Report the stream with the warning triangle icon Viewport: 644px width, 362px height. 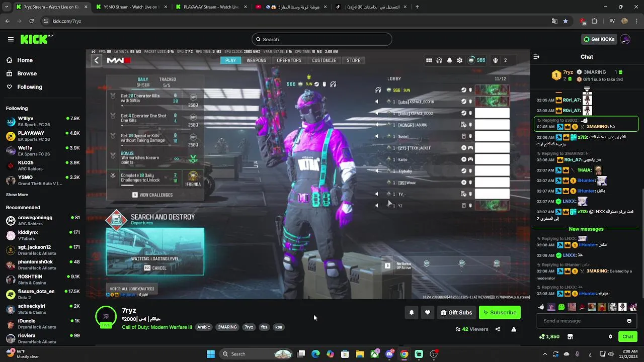(x=514, y=329)
